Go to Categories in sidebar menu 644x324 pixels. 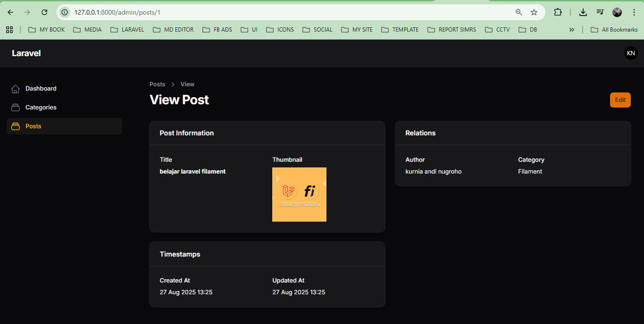coord(41,108)
